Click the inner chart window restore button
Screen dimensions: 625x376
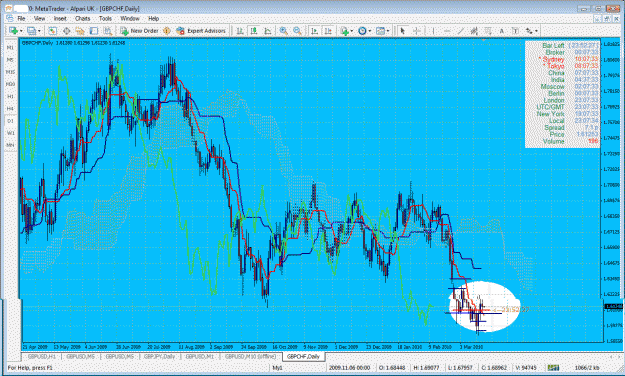(607, 19)
